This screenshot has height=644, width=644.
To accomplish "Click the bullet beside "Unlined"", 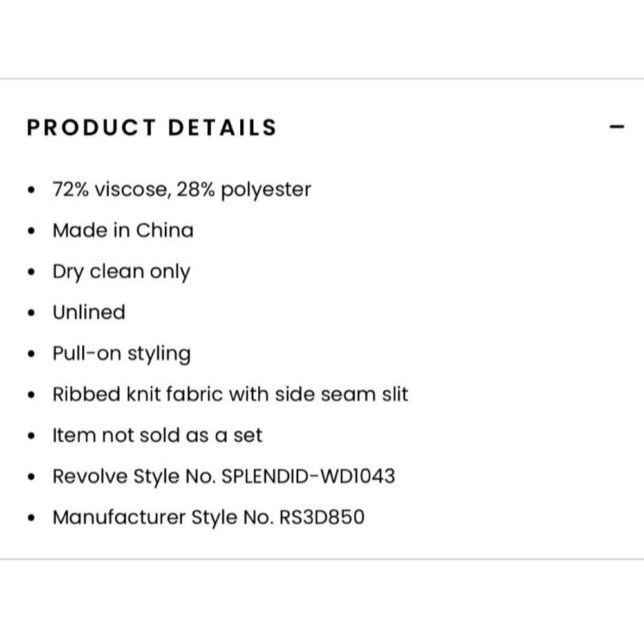I will [x=31, y=313].
